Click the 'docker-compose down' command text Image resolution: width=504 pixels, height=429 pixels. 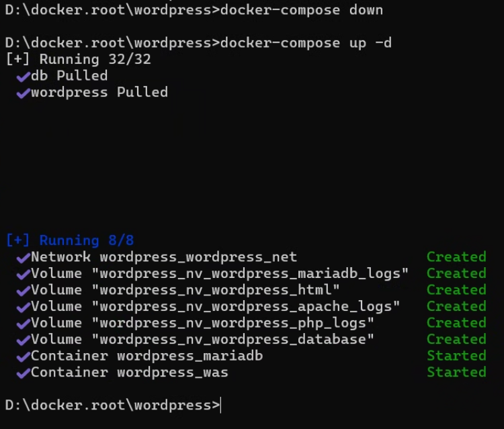(x=302, y=10)
